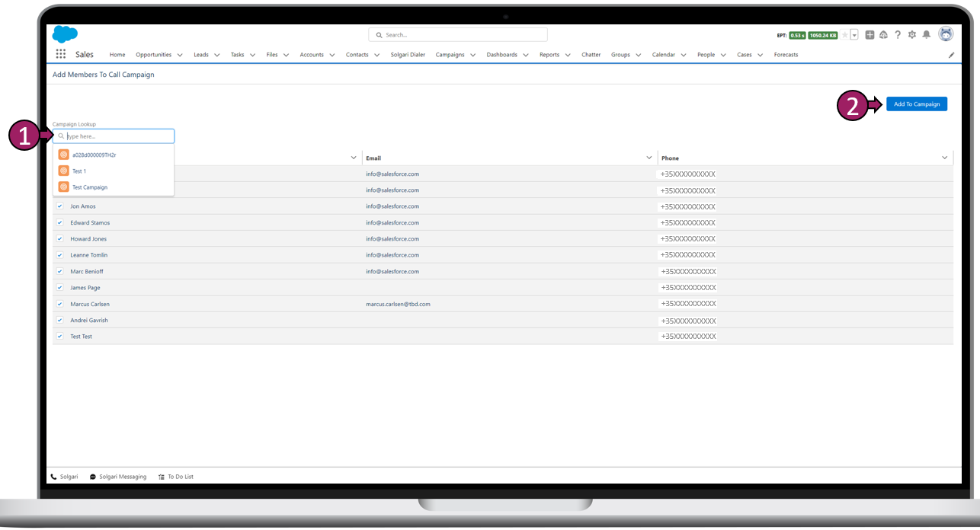Add this page to favorites star

[844, 35]
